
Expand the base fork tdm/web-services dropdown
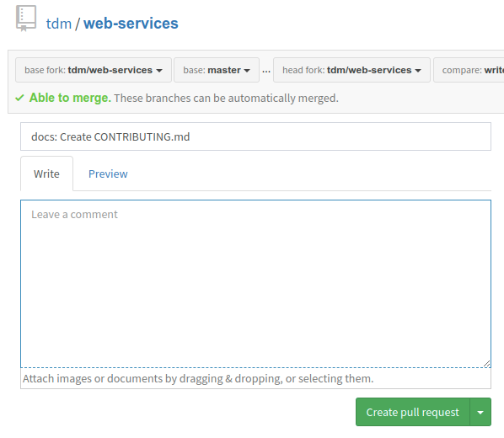pyautogui.click(x=94, y=70)
